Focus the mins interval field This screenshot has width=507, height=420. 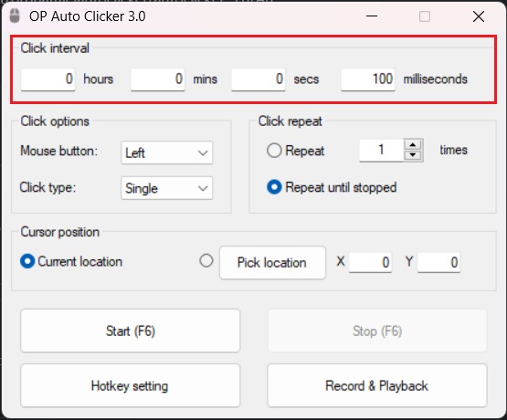tap(157, 79)
